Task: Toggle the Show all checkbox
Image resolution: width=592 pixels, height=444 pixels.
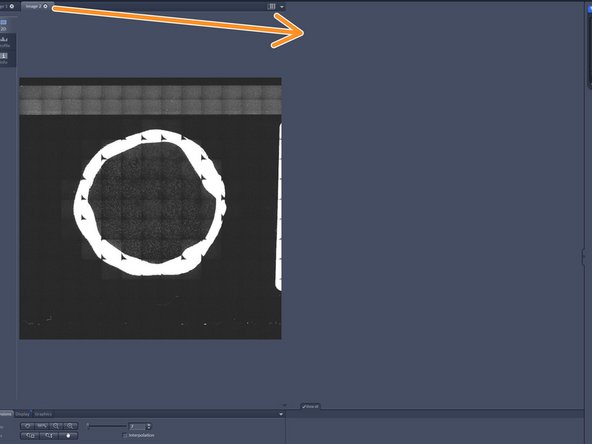Action: tap(310, 407)
